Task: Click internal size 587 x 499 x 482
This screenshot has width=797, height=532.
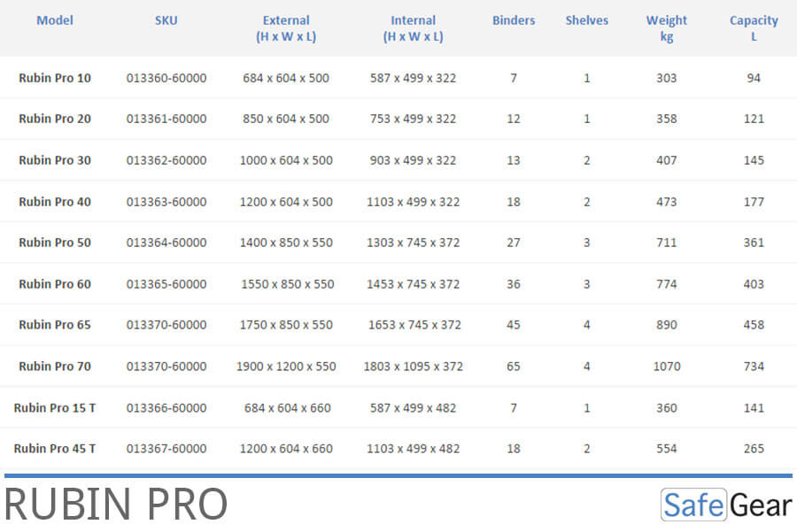Action: 414,408
